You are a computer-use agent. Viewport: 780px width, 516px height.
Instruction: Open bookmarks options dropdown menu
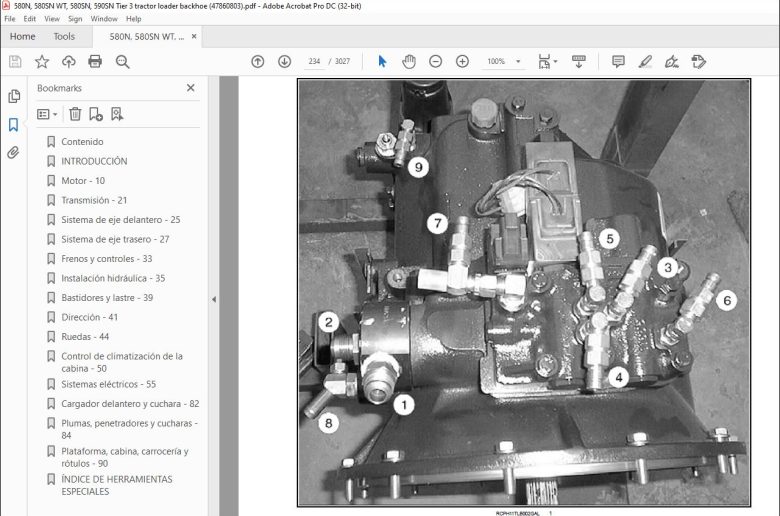pos(47,114)
